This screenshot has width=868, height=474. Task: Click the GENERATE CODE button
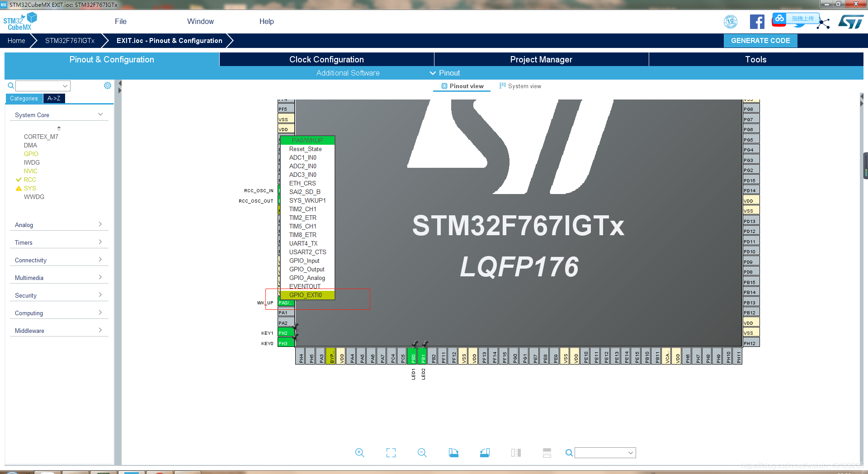(x=760, y=40)
